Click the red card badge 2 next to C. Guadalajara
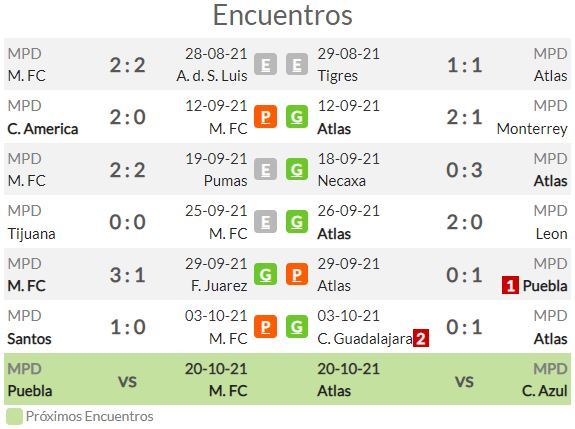 [x=421, y=338]
